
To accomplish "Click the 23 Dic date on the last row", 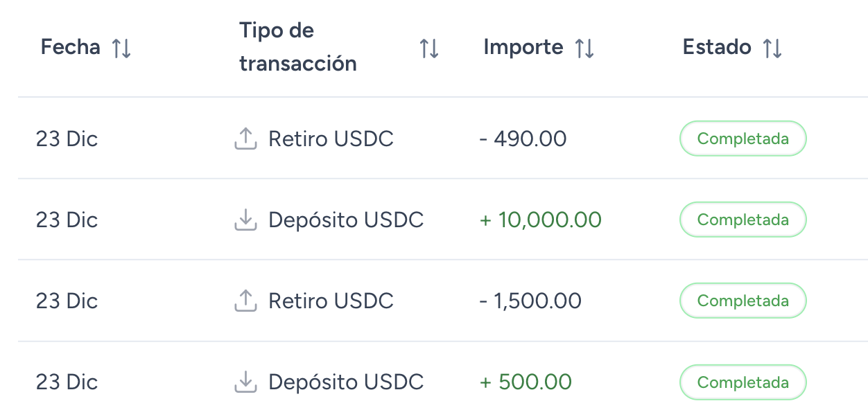I will pos(67,382).
